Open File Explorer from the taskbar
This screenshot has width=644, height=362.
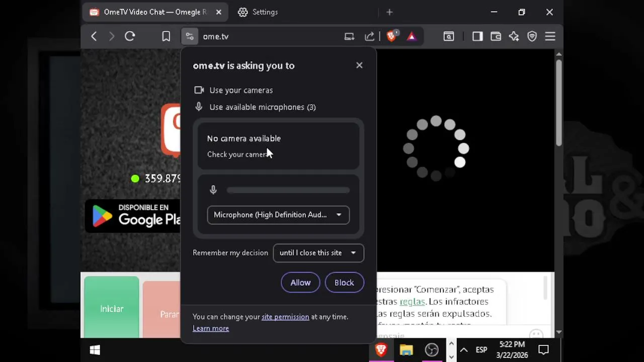(407, 350)
